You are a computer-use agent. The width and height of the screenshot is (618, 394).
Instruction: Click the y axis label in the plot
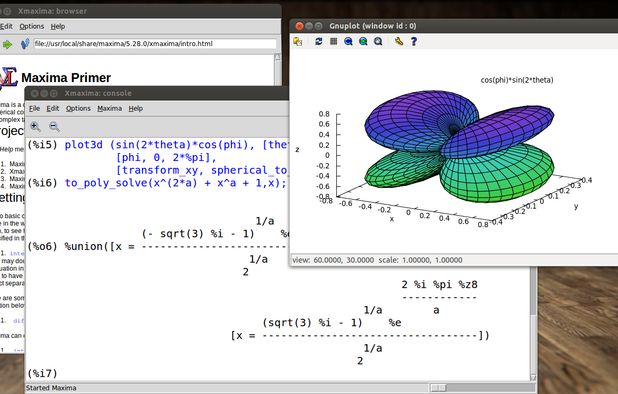click(576, 206)
